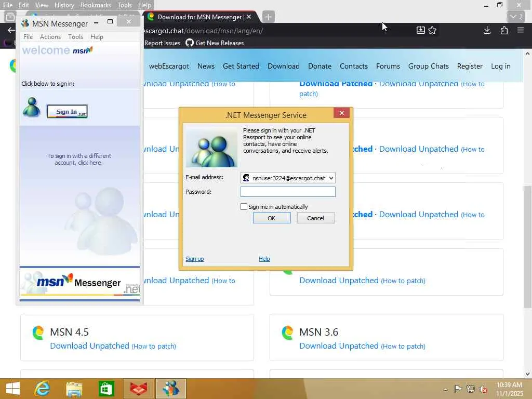The image size is (532, 399).
Task: Click the save page icon in address bar
Action: point(420,30)
